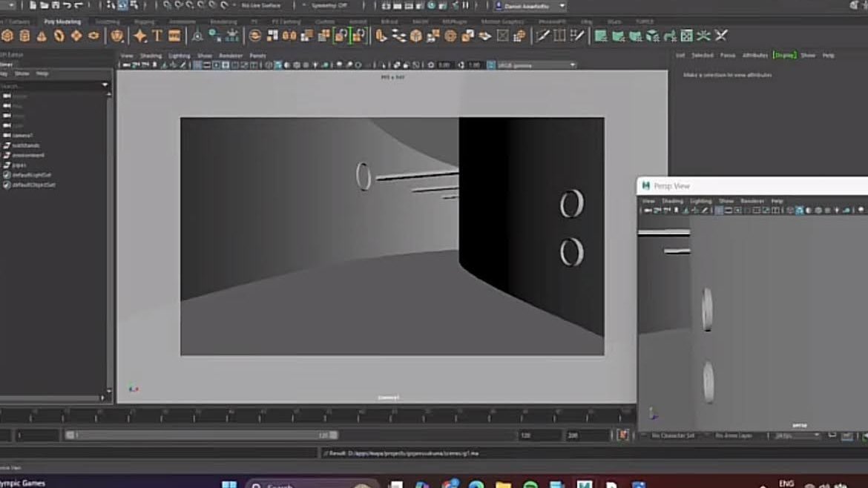The width and height of the screenshot is (868, 488).
Task: Create a polygon torus from the shelf
Action: (x=59, y=36)
